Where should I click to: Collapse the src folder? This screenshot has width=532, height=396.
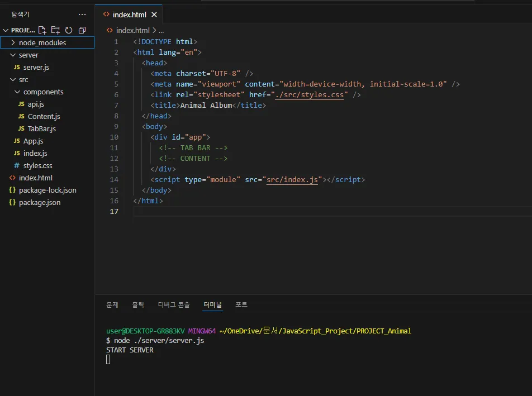(x=13, y=80)
